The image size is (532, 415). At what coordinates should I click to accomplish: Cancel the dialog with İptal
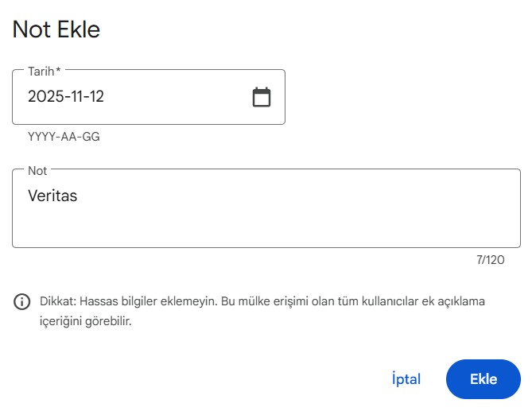click(406, 379)
